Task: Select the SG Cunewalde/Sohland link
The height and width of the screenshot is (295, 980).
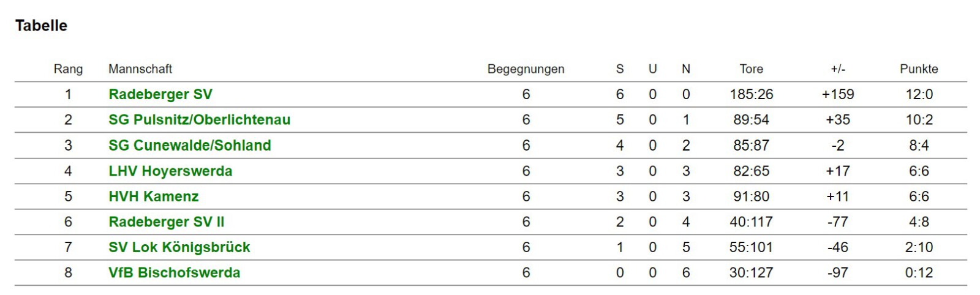Action: 190,146
